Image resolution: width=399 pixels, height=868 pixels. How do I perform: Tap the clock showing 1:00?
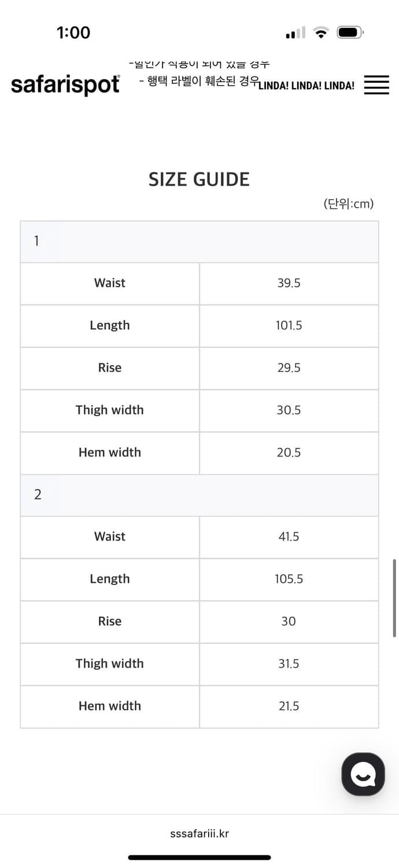pos(73,33)
